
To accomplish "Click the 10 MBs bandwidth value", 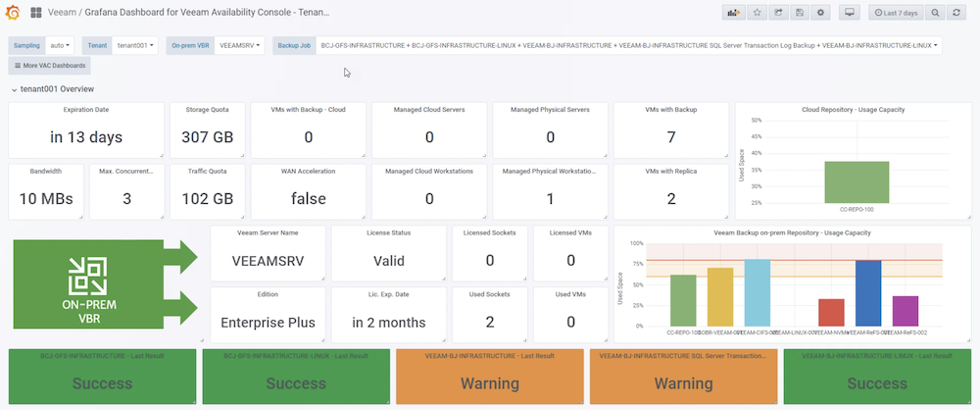I will click(x=46, y=199).
